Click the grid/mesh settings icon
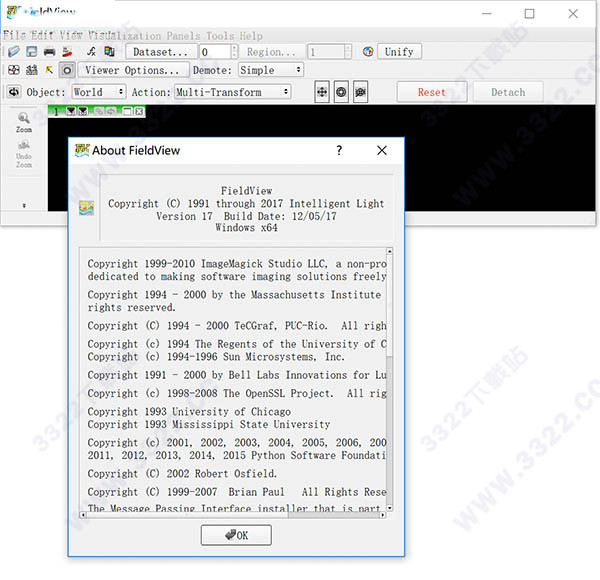Viewport: 600px width, 580px height. tap(31, 70)
